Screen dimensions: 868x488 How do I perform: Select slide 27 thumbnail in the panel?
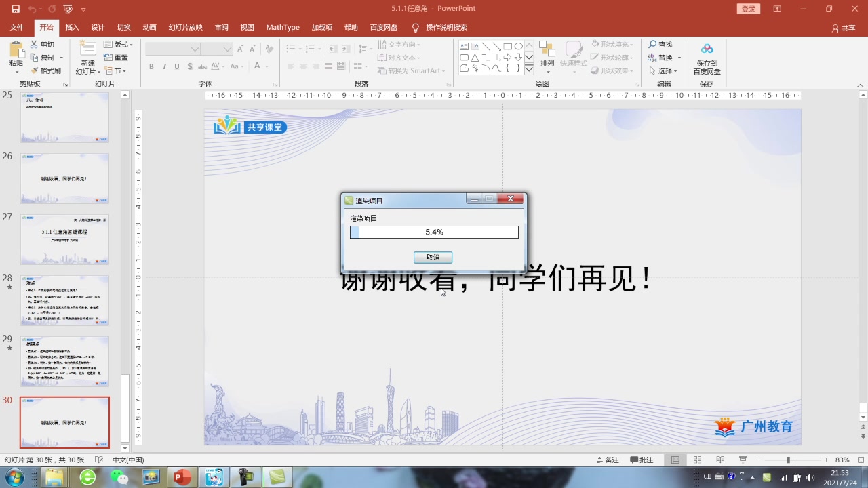pyautogui.click(x=64, y=239)
